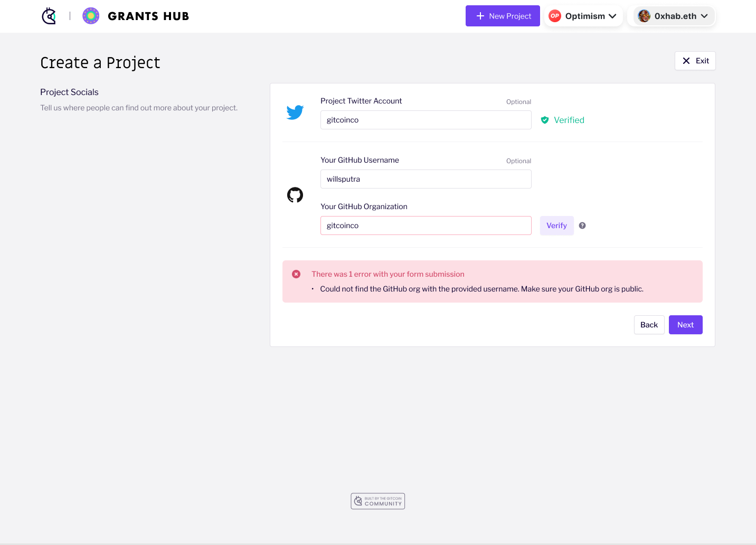Open the 0xhab.eth account dropdown
Viewport: 756px width, 545px height.
pyautogui.click(x=705, y=16)
